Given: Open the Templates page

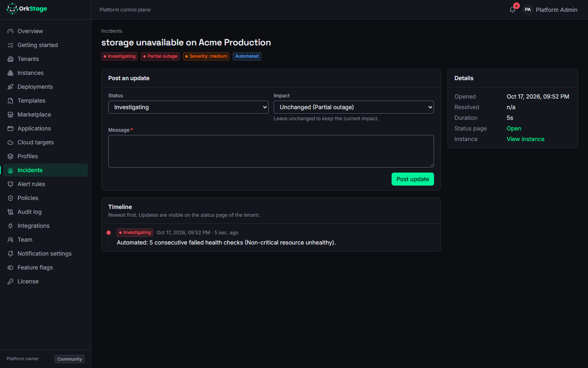Looking at the screenshot, I should pyautogui.click(x=45, y=101).
